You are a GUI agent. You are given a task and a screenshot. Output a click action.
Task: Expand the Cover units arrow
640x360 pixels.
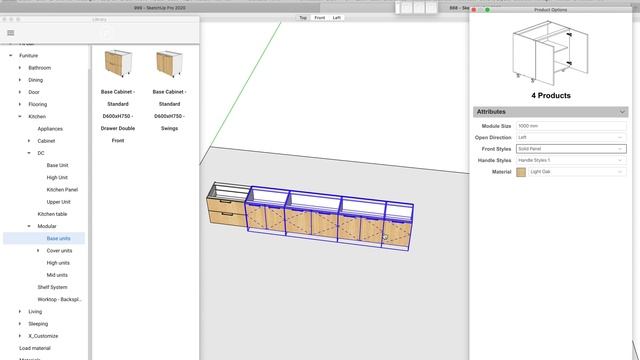coord(38,251)
